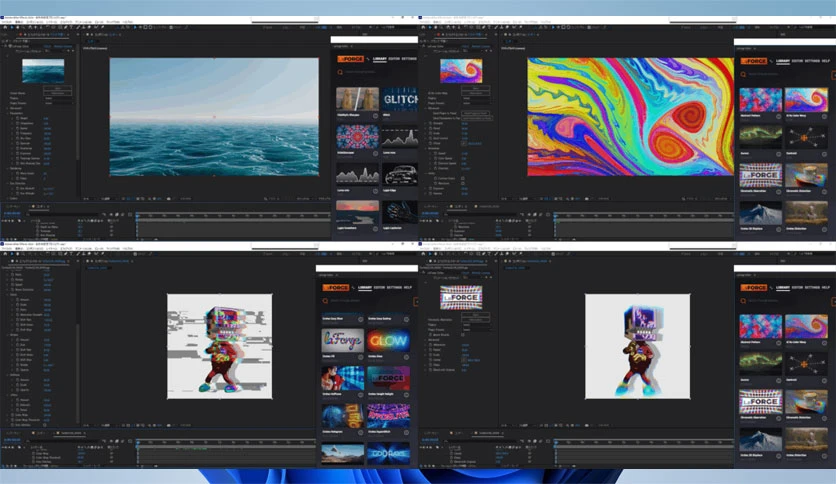
Task: Click the colorful swirl composition preview image
Action: point(631,117)
